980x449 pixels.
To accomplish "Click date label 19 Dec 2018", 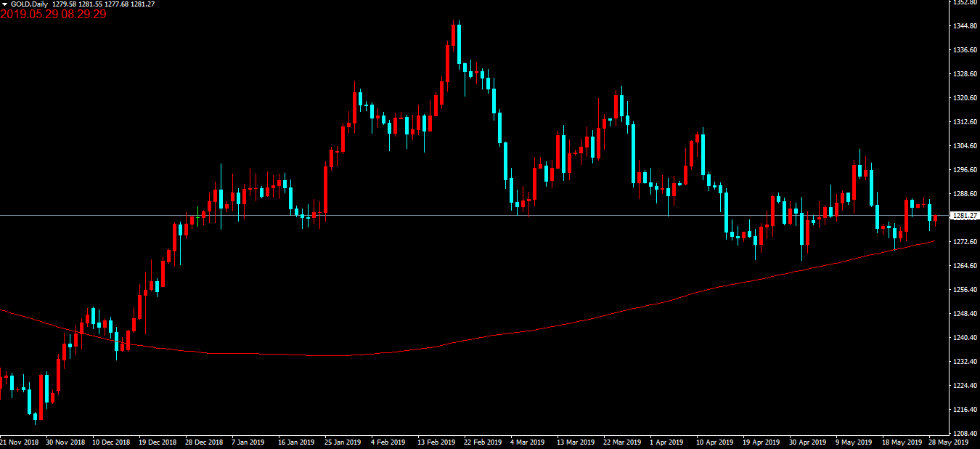I will (x=158, y=442).
